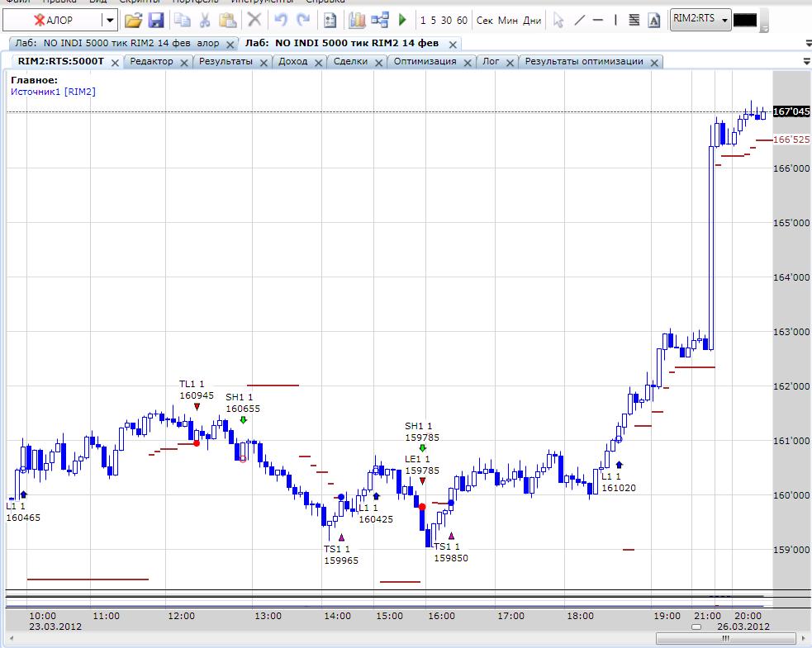Open file with the folder icon

click(133, 21)
